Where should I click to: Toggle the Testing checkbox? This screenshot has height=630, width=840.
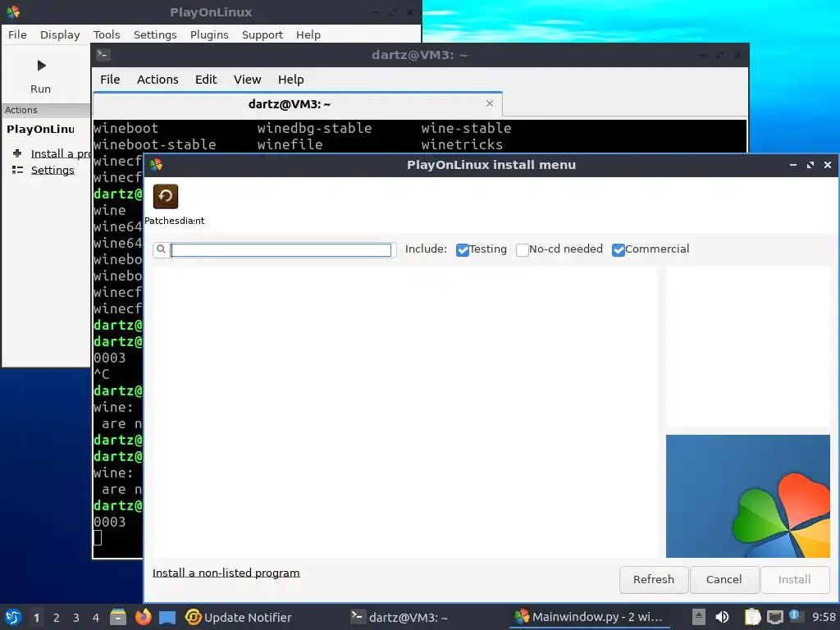coord(463,249)
